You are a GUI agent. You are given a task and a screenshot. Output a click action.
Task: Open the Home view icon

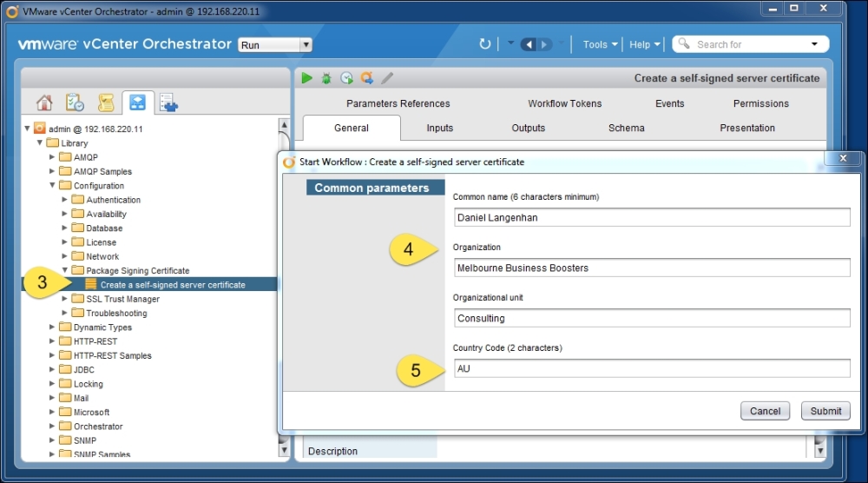pyautogui.click(x=44, y=103)
